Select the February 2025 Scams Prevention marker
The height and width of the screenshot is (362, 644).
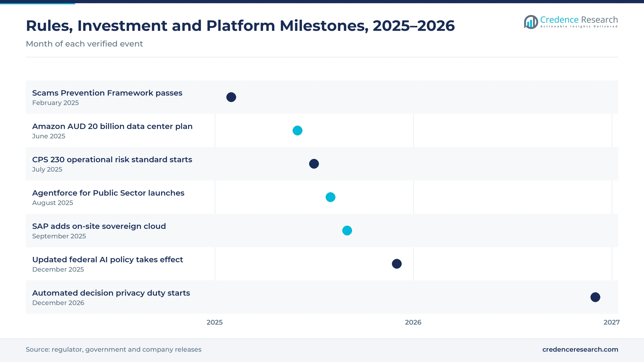(x=231, y=97)
